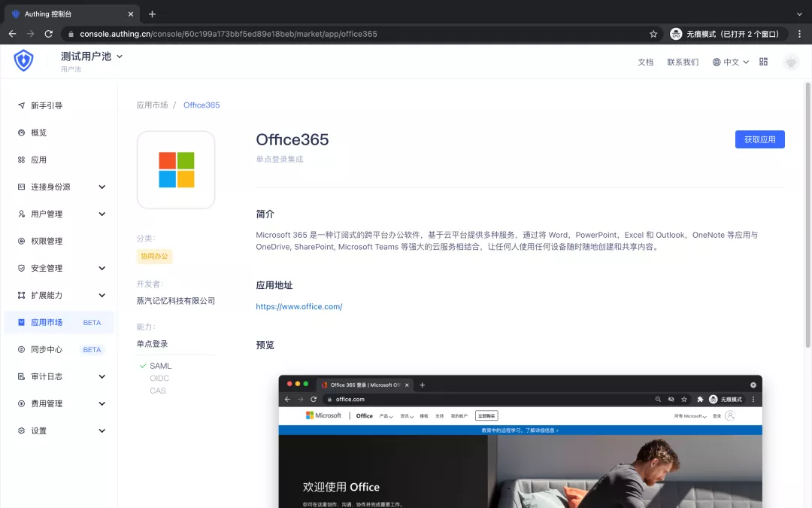Open the 应用 apps icon in sidebar
The image size is (812, 508).
(x=21, y=160)
